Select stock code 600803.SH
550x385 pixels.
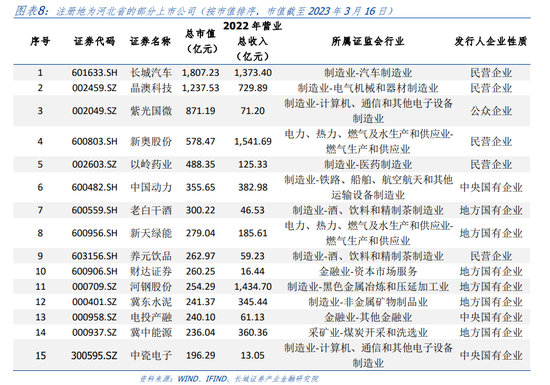[x=94, y=141]
